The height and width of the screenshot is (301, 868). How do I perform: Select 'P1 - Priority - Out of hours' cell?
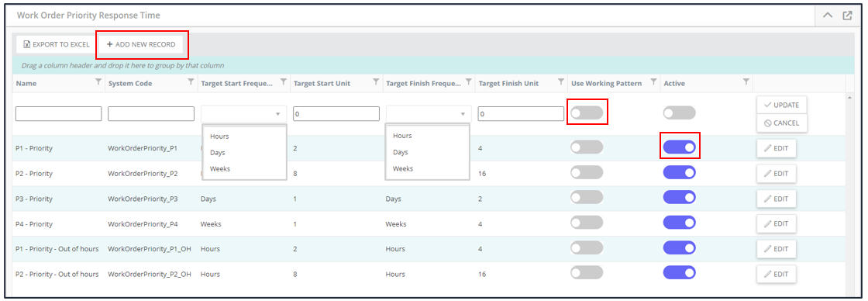pos(57,249)
